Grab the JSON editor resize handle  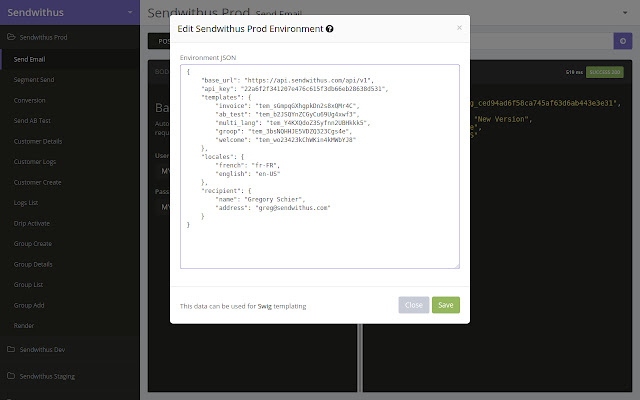point(456,265)
